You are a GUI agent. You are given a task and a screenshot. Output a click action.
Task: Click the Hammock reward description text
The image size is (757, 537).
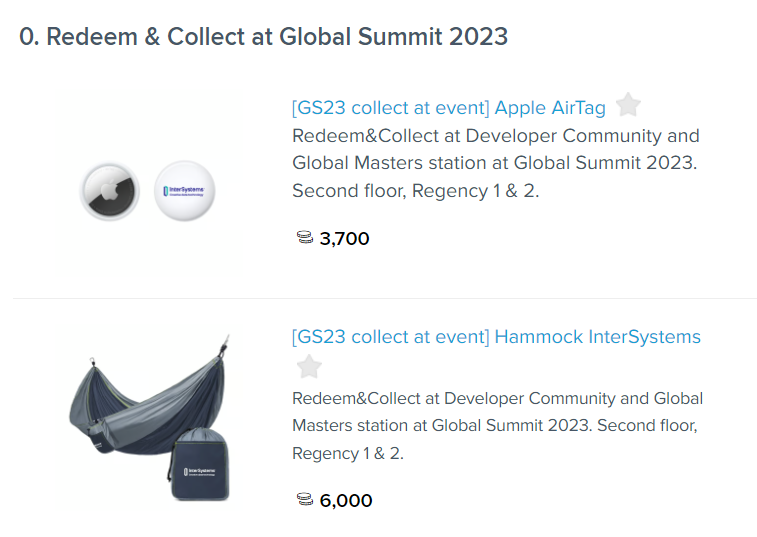pos(497,426)
